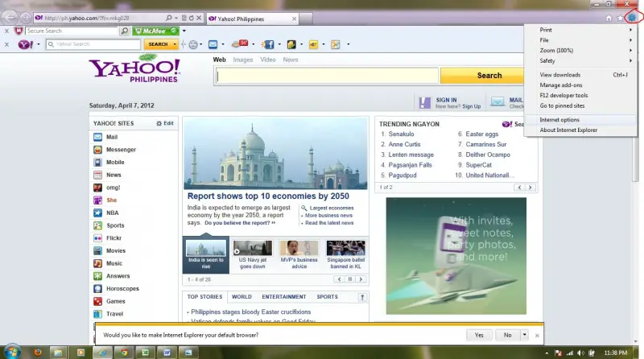The height and width of the screenshot is (359, 644).
Task: Click the address bar search magnifier
Action: 169,18
